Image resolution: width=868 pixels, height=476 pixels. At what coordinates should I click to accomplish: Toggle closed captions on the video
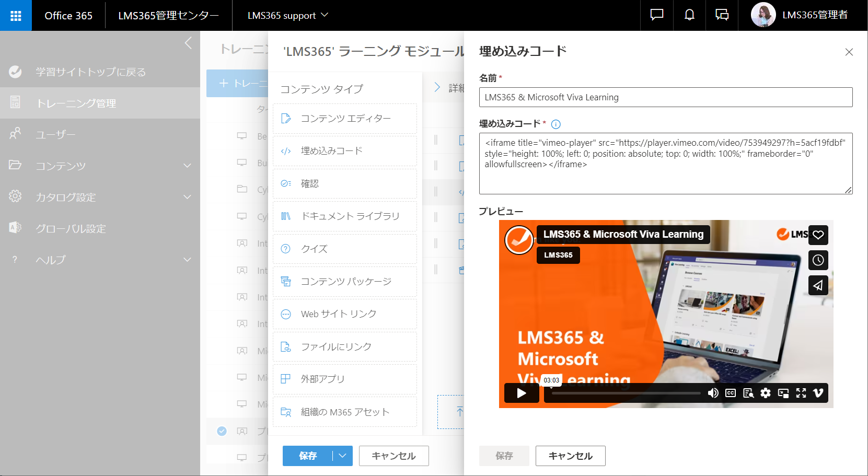tap(730, 393)
